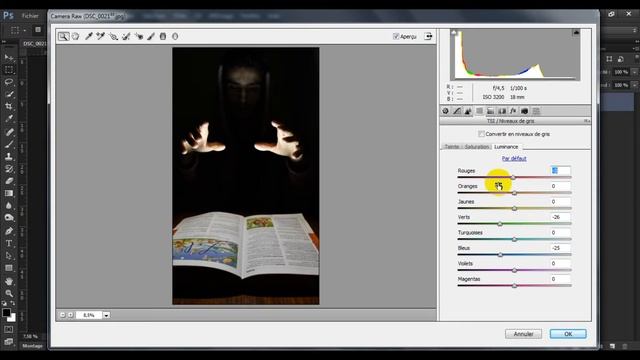Open the Effects (fx) panel tab
Viewport: 640px width, 360px height.
(x=513, y=111)
